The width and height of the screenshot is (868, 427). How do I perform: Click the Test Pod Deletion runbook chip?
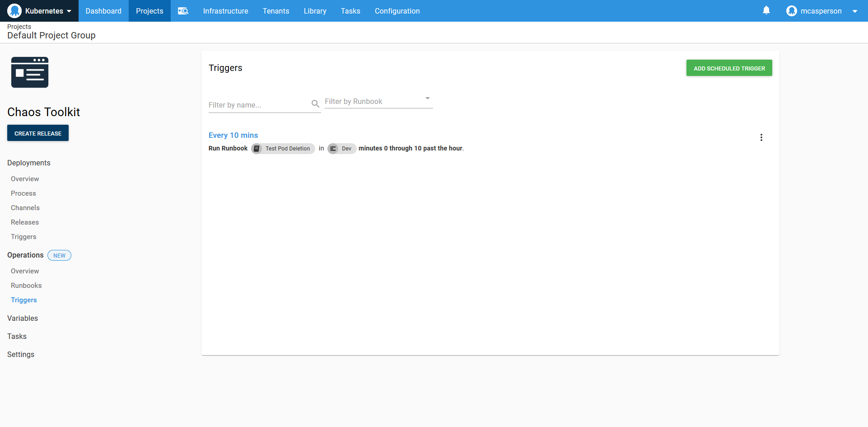tap(283, 149)
